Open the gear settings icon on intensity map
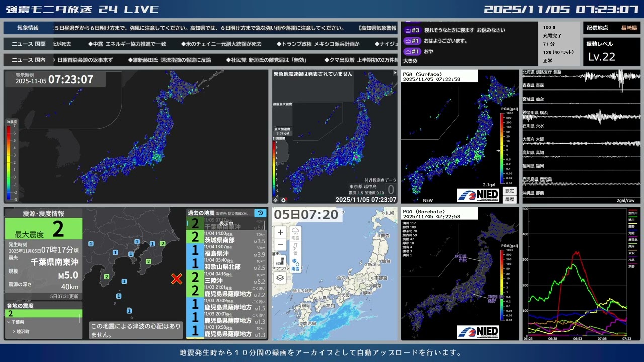This screenshot has height=362, width=644. click(x=283, y=199)
